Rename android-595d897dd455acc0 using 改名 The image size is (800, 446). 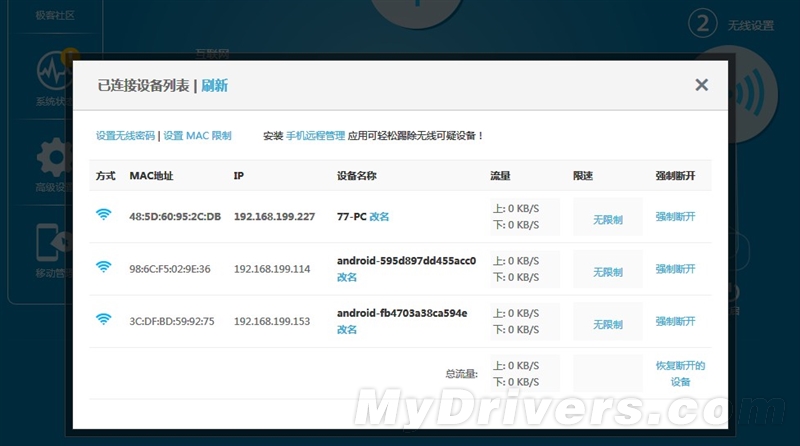point(347,277)
